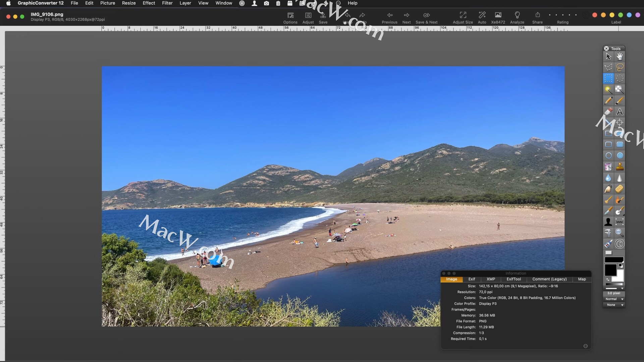Open the Apple menu
This screenshot has height=362, width=644.
9,3
